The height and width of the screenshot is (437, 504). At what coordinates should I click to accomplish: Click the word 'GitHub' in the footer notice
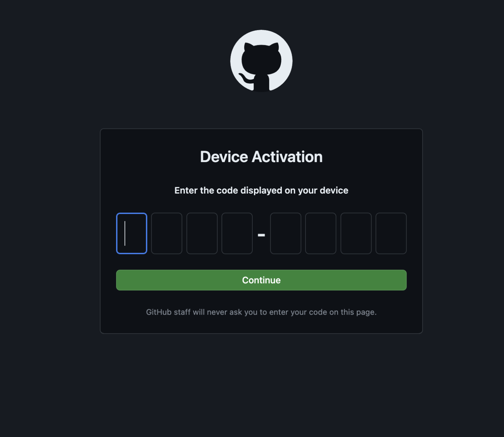coord(159,312)
